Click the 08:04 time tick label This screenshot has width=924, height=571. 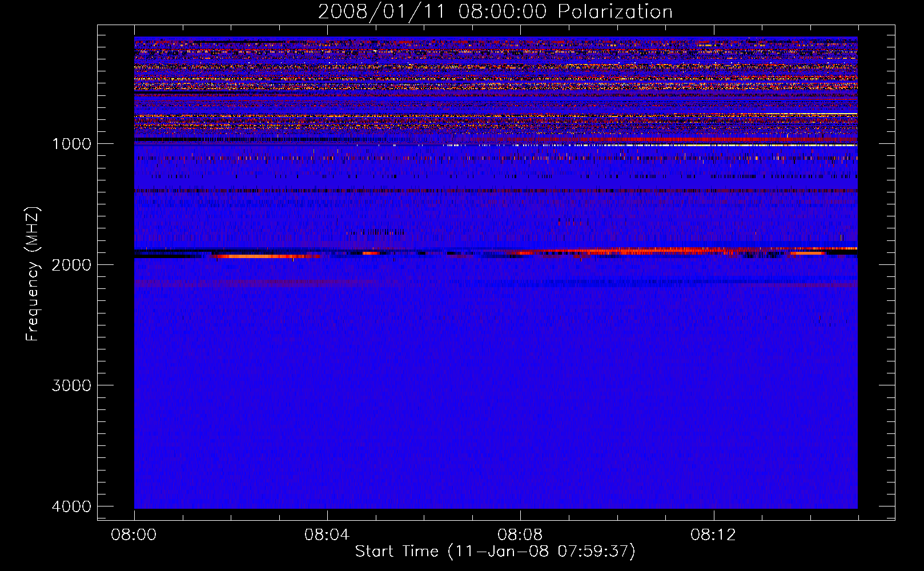pos(327,535)
